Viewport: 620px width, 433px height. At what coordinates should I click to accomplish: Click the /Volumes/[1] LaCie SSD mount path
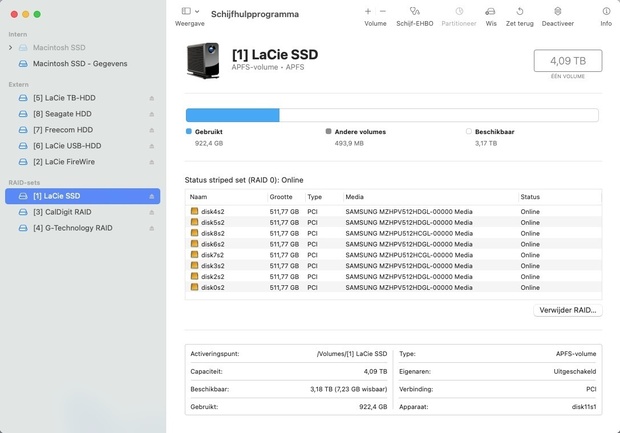(352, 354)
